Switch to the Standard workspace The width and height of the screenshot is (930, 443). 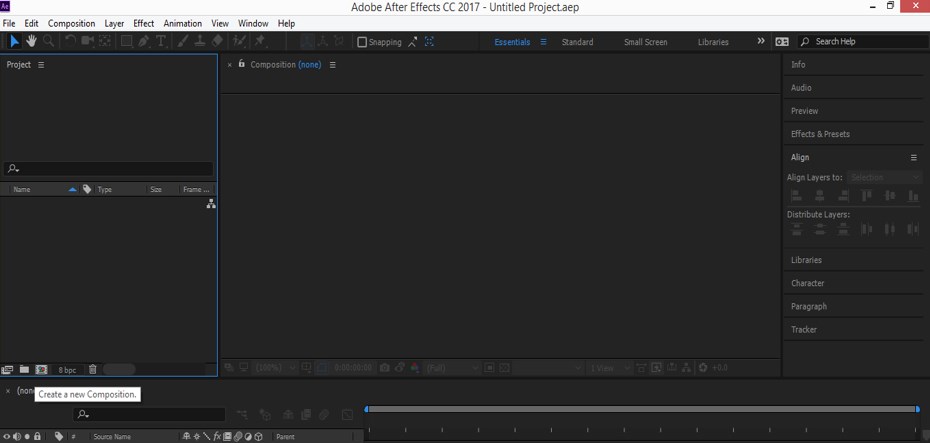pos(577,42)
